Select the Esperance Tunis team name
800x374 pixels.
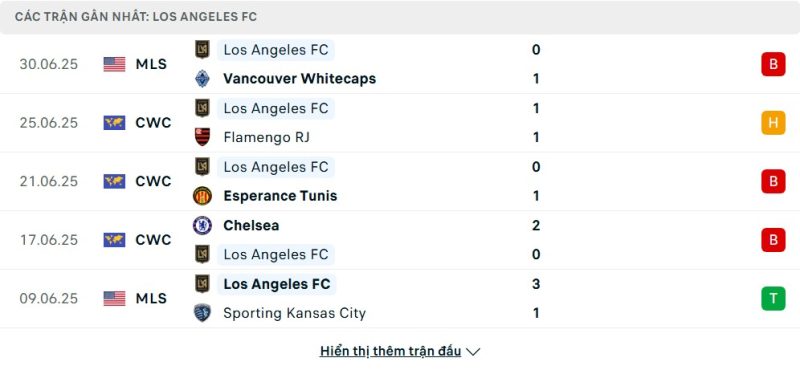point(280,195)
